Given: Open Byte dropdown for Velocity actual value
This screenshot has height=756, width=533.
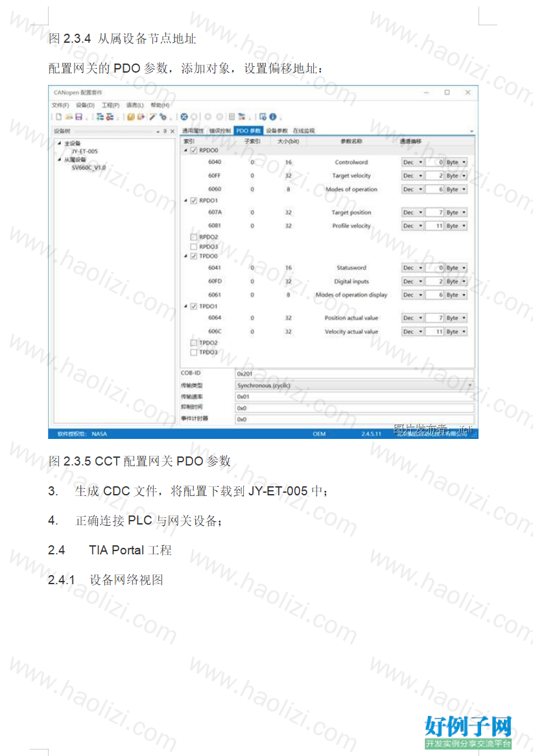Looking at the screenshot, I should (x=456, y=332).
